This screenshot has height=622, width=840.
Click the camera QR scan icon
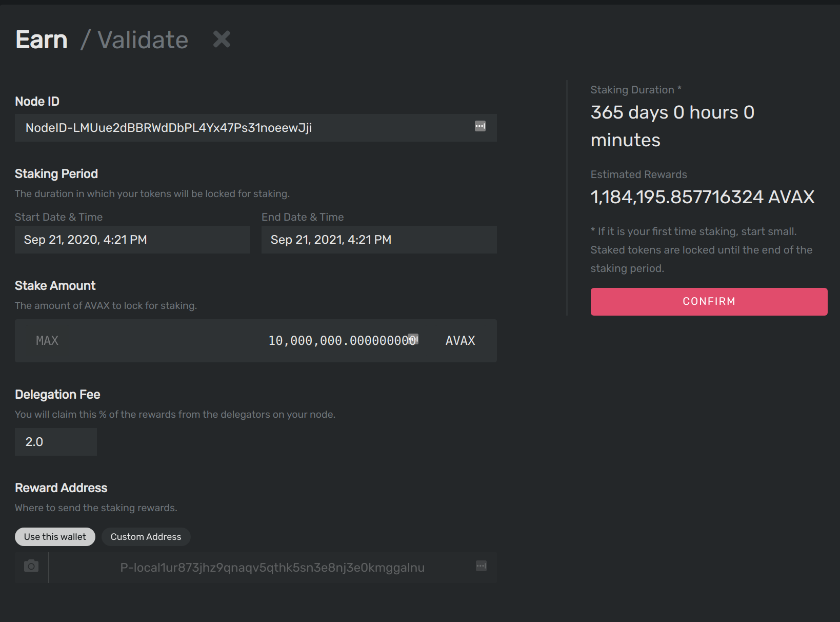coord(31,566)
